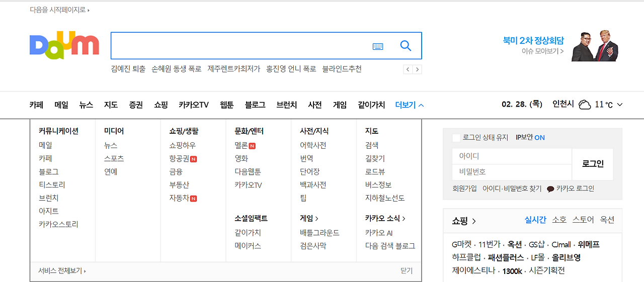Select the 소호 shopping tab
This screenshot has width=644, height=282.
click(559, 220)
